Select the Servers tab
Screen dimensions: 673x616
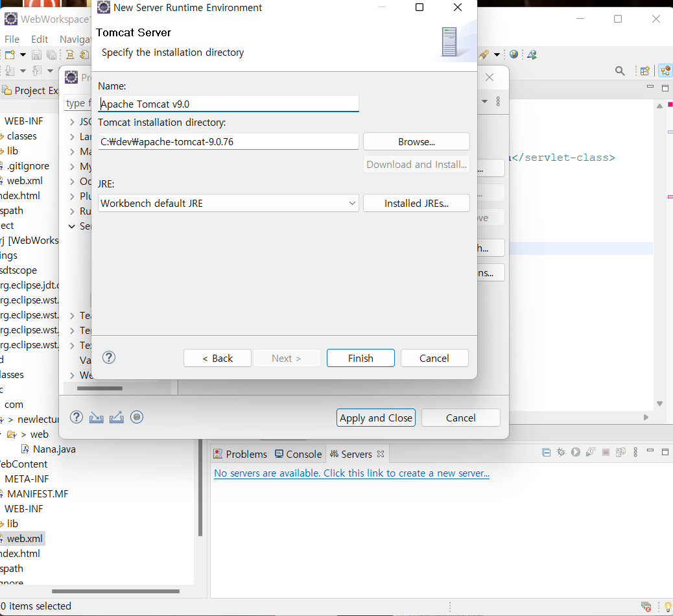point(356,454)
